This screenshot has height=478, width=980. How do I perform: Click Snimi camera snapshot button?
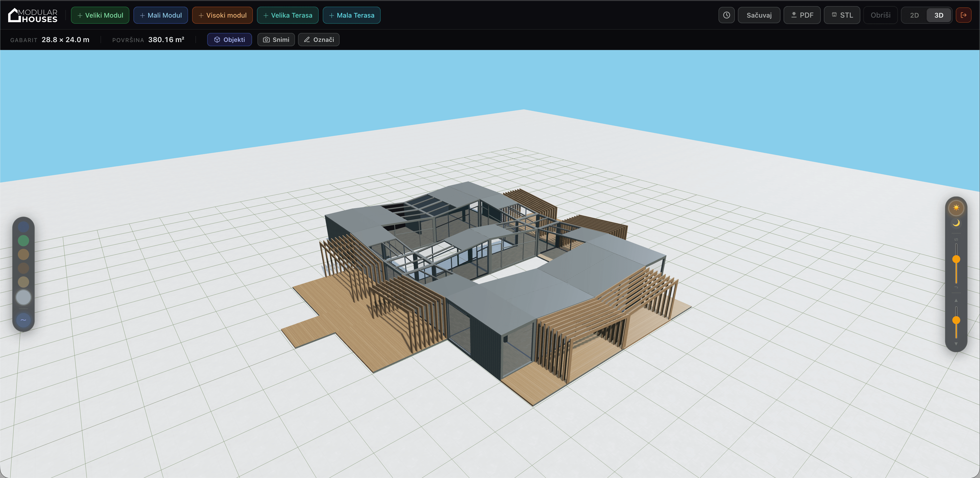(276, 40)
